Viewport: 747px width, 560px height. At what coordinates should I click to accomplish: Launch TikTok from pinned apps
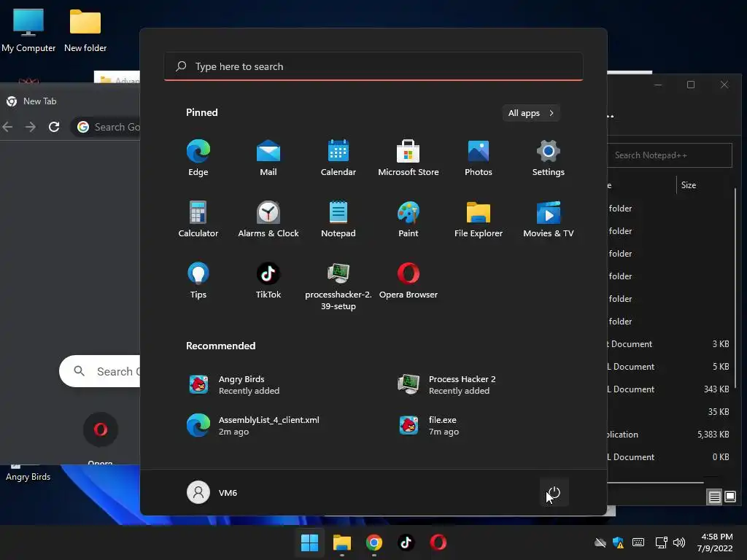click(x=268, y=281)
